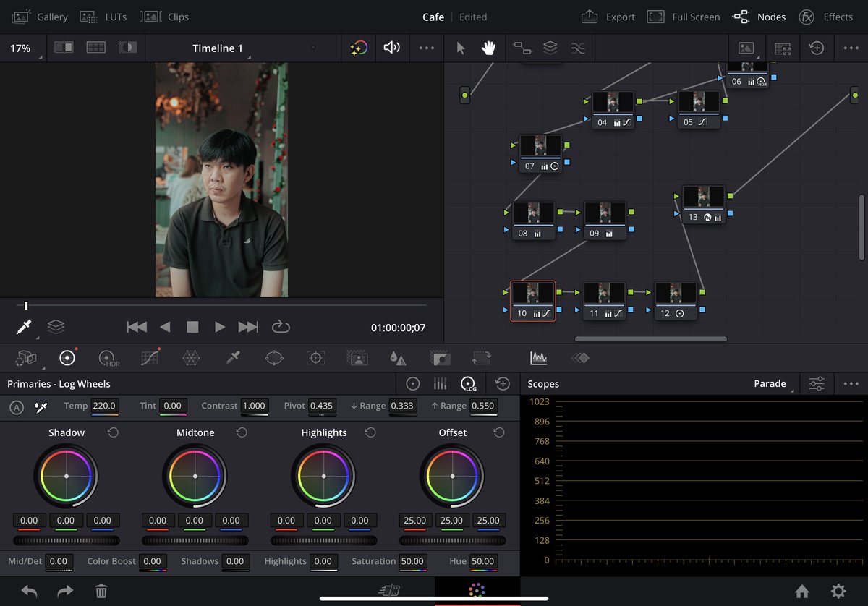Select the Color Wheels palette icon
Viewport: 868px width, 606px height.
67,357
